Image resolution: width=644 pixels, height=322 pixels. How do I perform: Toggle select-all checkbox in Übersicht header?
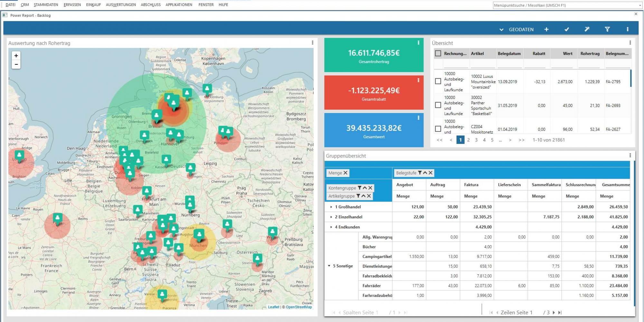tap(438, 53)
